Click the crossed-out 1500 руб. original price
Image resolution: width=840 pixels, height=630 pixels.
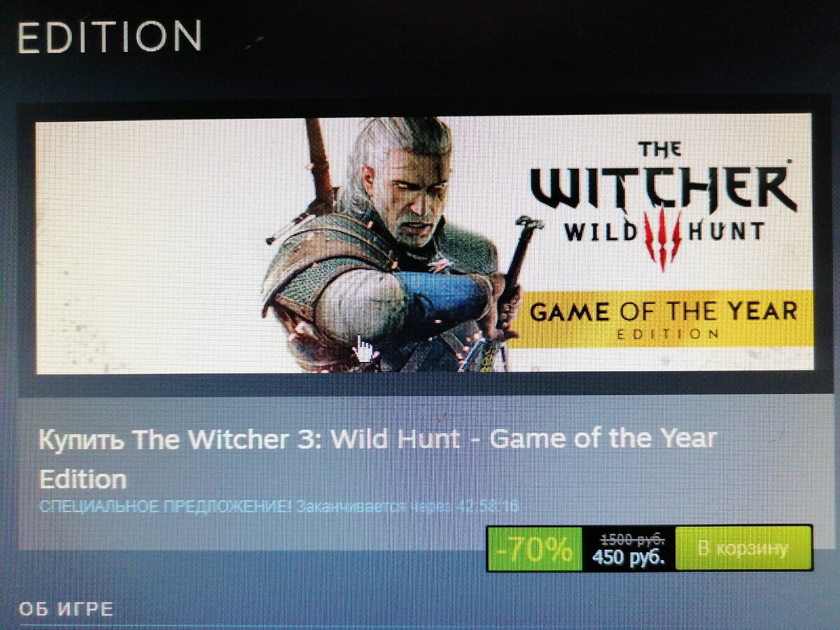coord(633,538)
